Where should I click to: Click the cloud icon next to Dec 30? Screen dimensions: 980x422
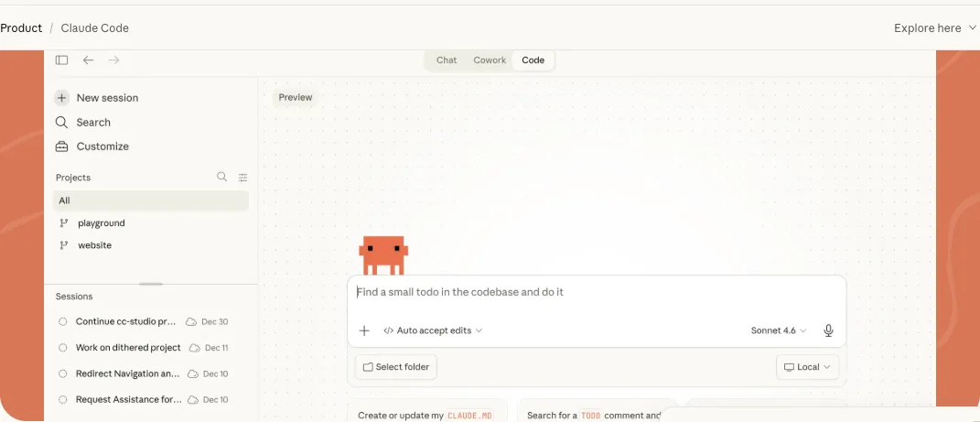coord(191,322)
